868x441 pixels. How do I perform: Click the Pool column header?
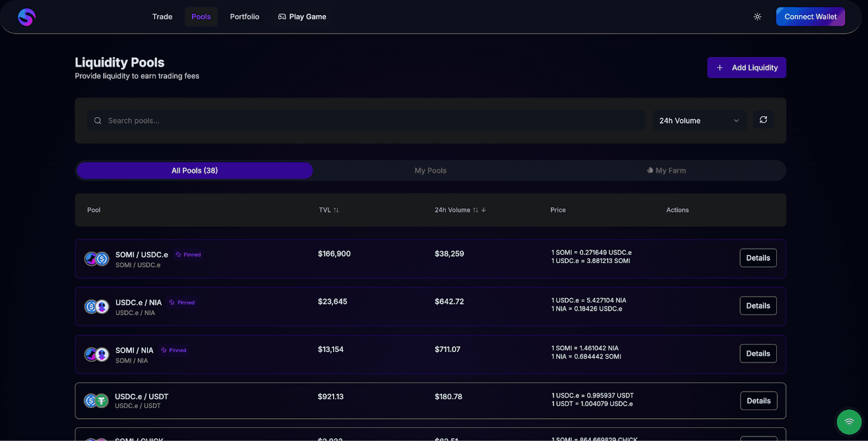(94, 210)
